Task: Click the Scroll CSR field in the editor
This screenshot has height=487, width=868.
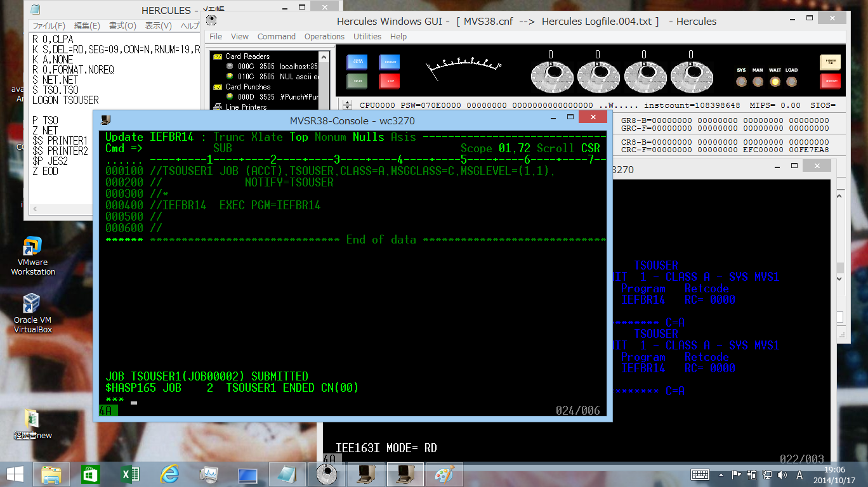Action: click(590, 148)
